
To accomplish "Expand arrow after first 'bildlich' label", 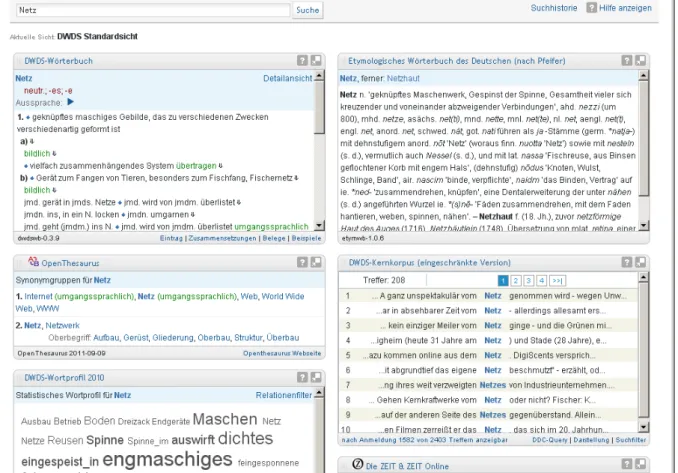I will pyautogui.click(x=54, y=153).
